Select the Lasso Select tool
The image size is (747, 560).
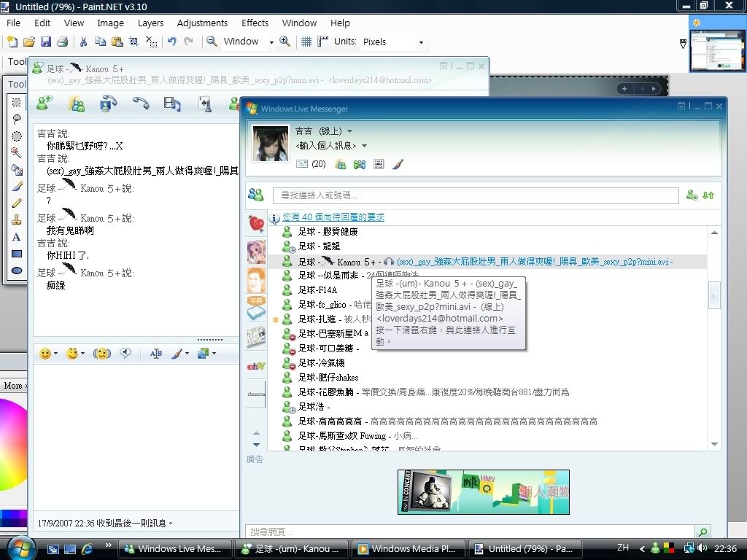[16, 119]
